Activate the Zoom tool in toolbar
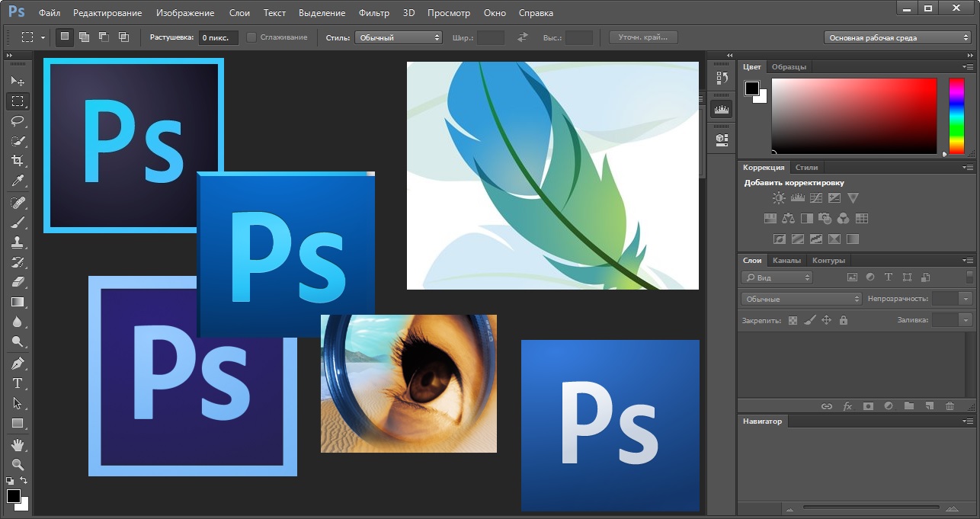 point(18,464)
